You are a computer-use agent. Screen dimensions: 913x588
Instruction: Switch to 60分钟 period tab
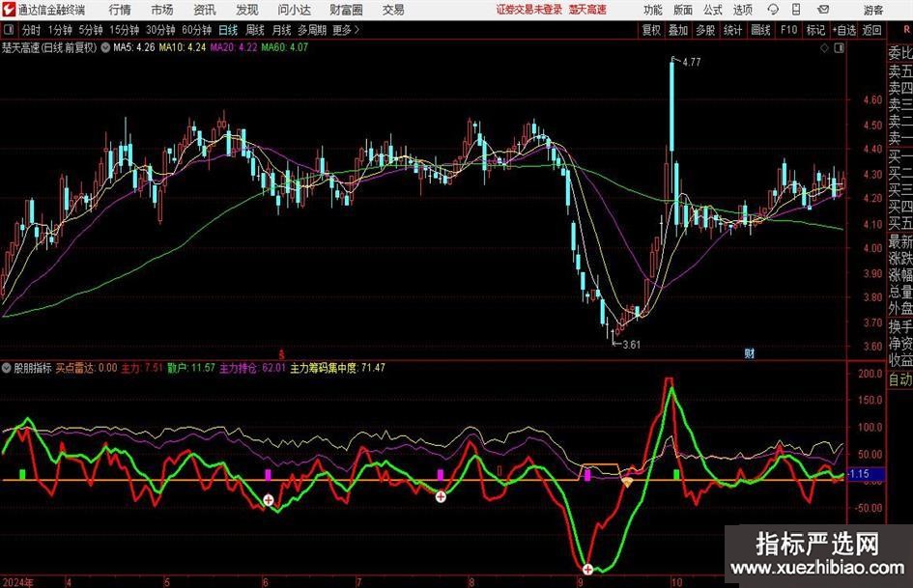click(x=197, y=30)
